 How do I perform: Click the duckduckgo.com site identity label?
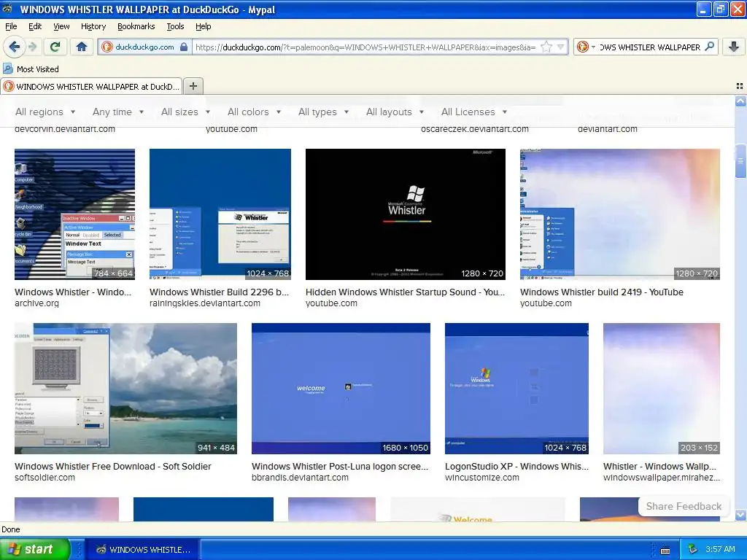pos(144,47)
